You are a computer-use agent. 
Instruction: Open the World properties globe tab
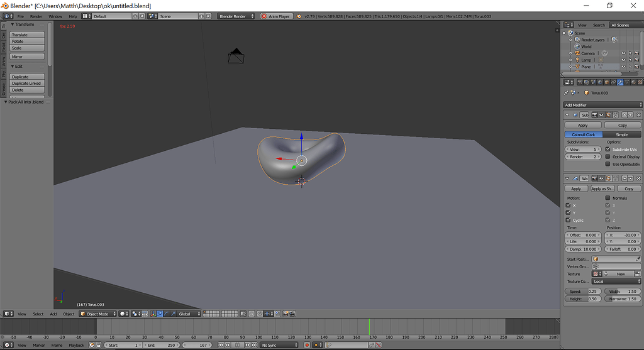[x=599, y=82]
